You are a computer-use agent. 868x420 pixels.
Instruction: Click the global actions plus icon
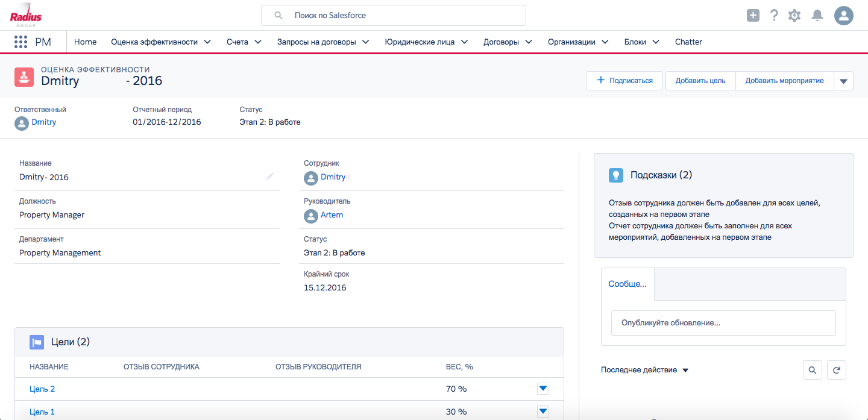pos(753,16)
